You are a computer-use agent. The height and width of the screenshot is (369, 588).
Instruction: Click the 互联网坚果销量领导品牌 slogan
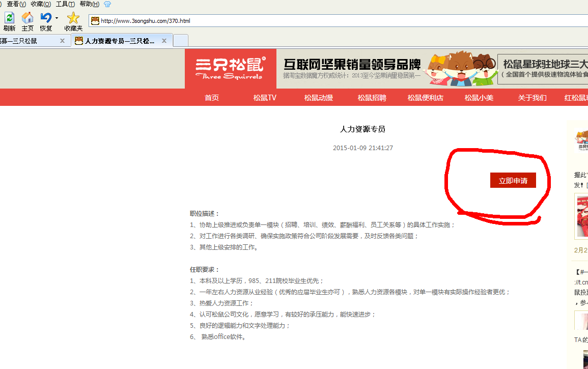pos(352,65)
